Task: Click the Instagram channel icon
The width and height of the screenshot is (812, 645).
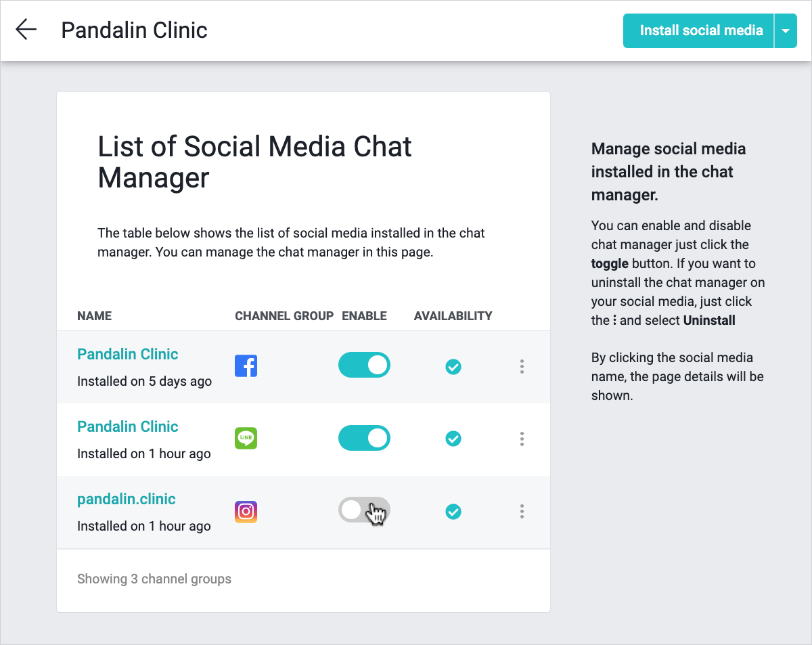Action: [x=246, y=511]
